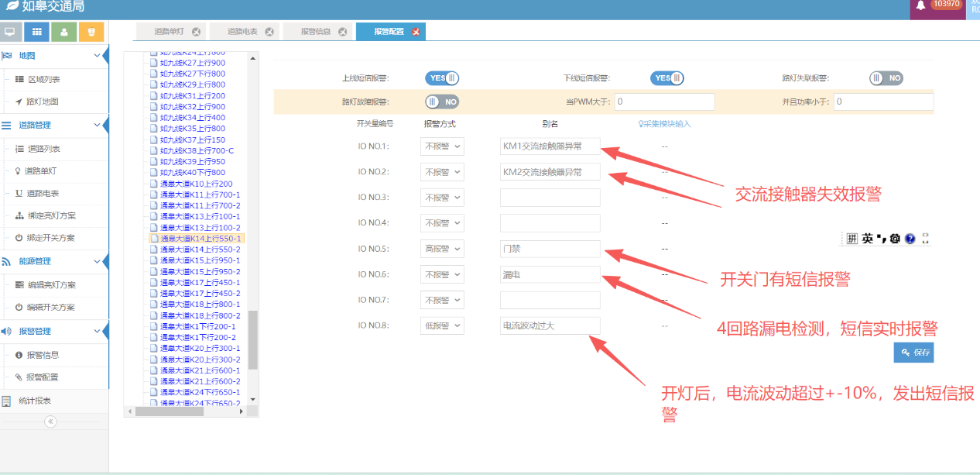This screenshot has width=980, height=475.
Task: Click the IME 英 language indicator
Action: [867, 239]
